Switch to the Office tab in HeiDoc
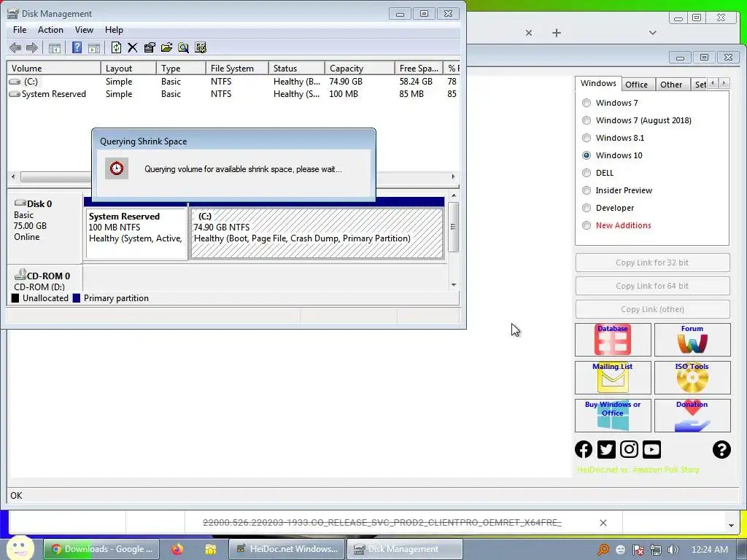 pyautogui.click(x=636, y=85)
